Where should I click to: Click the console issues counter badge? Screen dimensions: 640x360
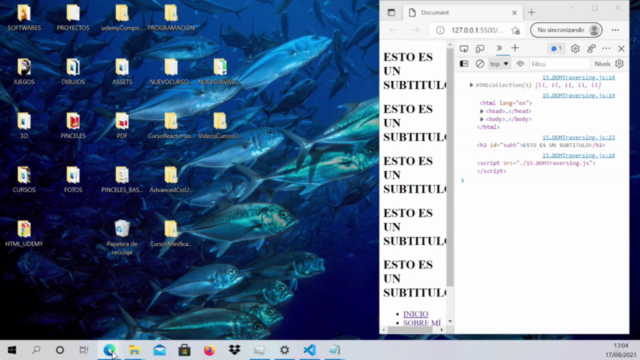[556, 49]
